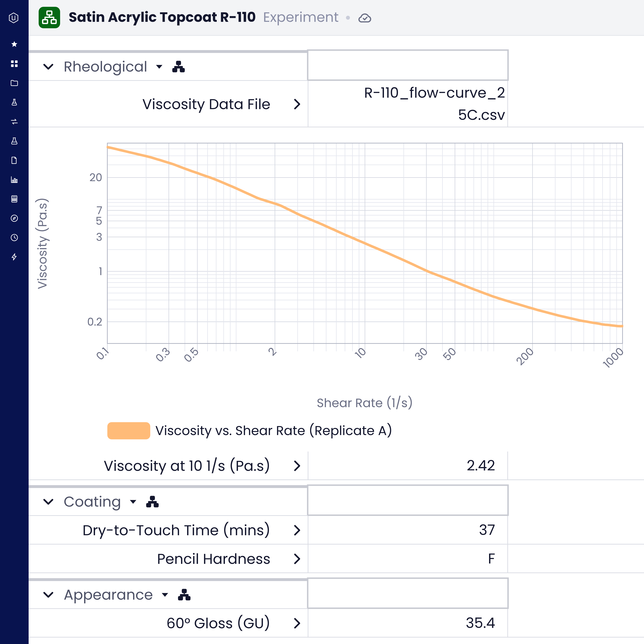Open the Coating dropdown caret
644x644 pixels.
point(133,502)
